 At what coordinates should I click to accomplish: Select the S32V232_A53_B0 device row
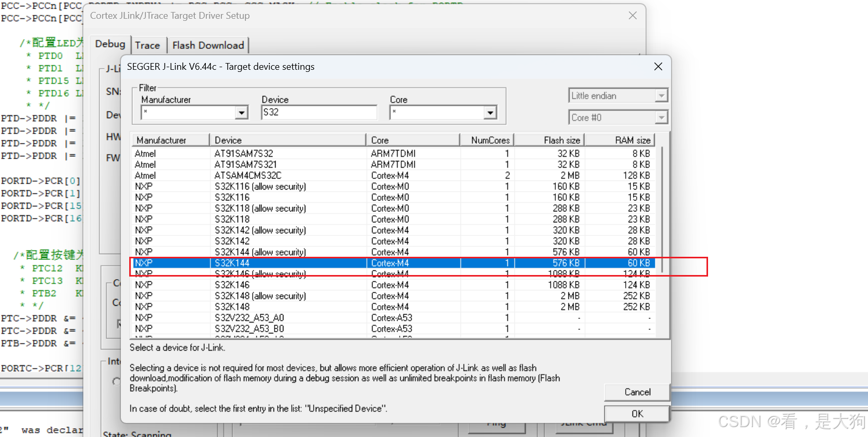coord(393,329)
